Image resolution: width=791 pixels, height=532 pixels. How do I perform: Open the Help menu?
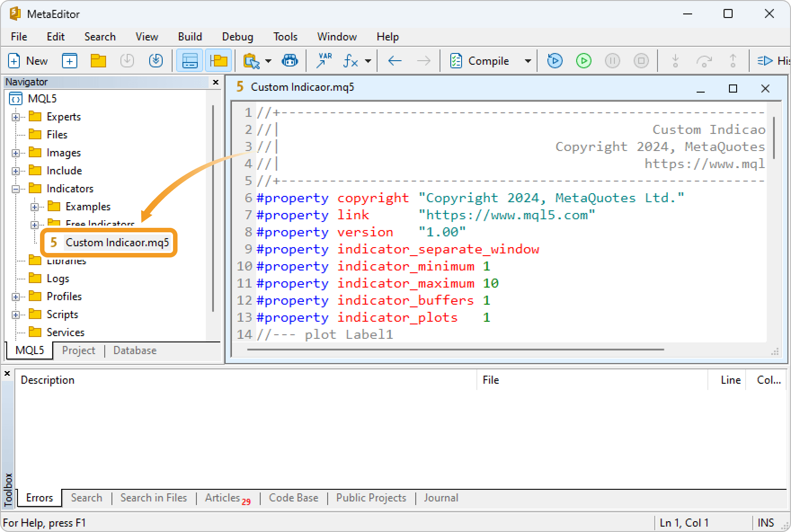click(388, 37)
